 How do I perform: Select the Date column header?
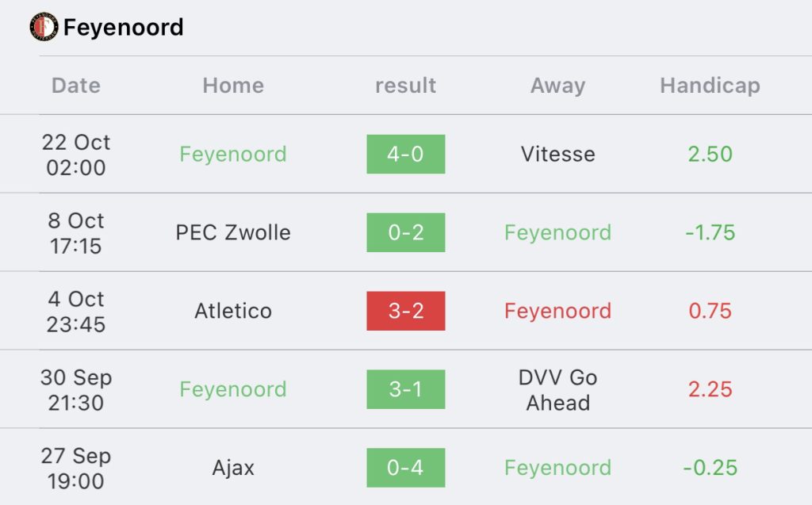pyautogui.click(x=76, y=86)
